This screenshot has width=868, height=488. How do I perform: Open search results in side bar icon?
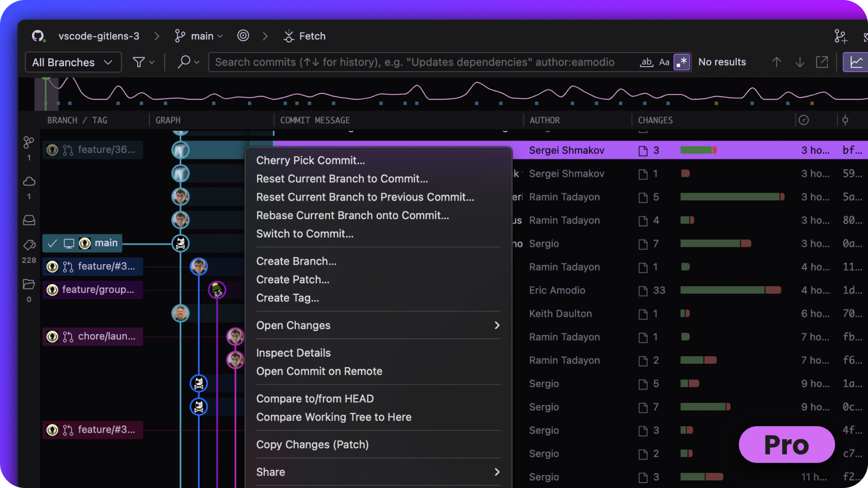coord(822,62)
